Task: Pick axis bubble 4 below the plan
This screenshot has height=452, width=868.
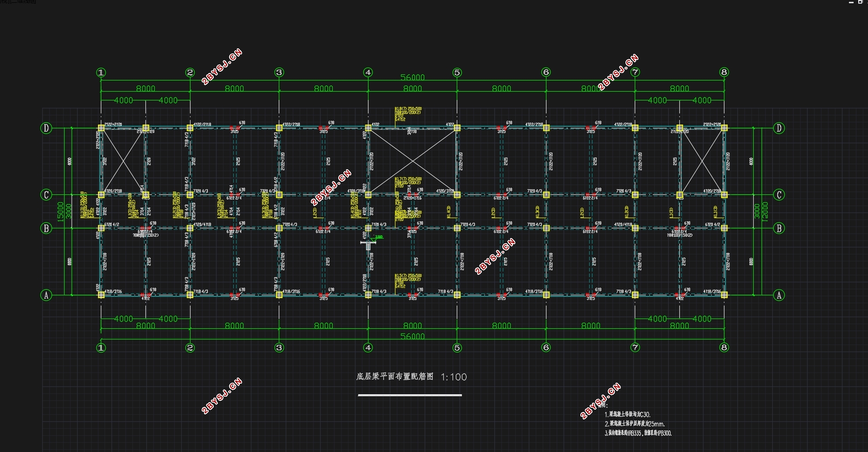Action: [x=368, y=347]
